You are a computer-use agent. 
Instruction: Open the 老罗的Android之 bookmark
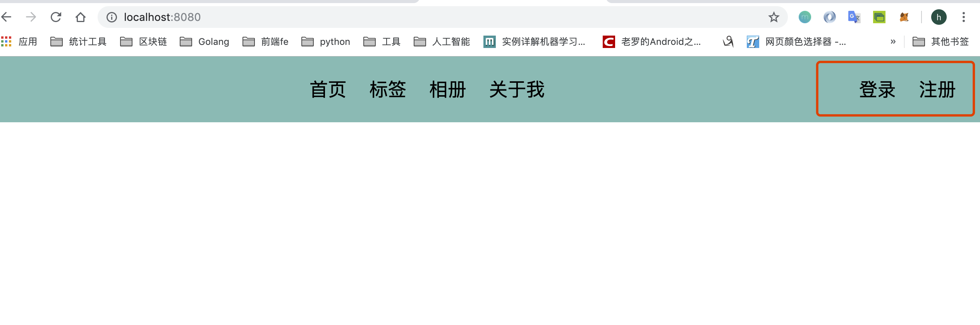[x=652, y=41]
